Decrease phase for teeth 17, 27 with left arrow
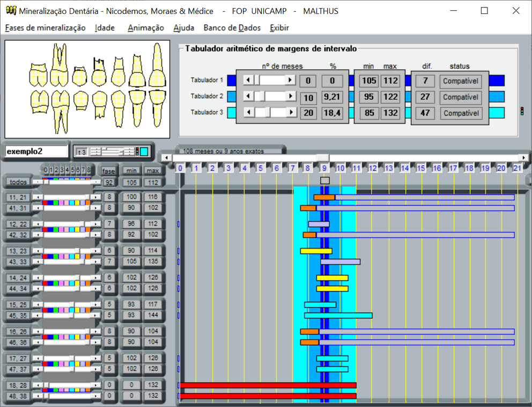Image resolution: width=532 pixels, height=407 pixels. [38, 358]
